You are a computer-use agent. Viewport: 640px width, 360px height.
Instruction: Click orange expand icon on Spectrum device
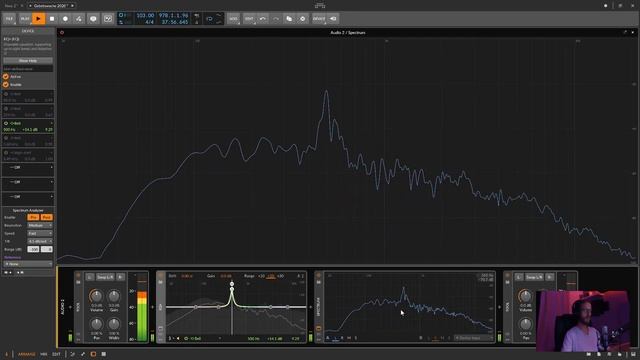pyautogui.click(x=319, y=329)
